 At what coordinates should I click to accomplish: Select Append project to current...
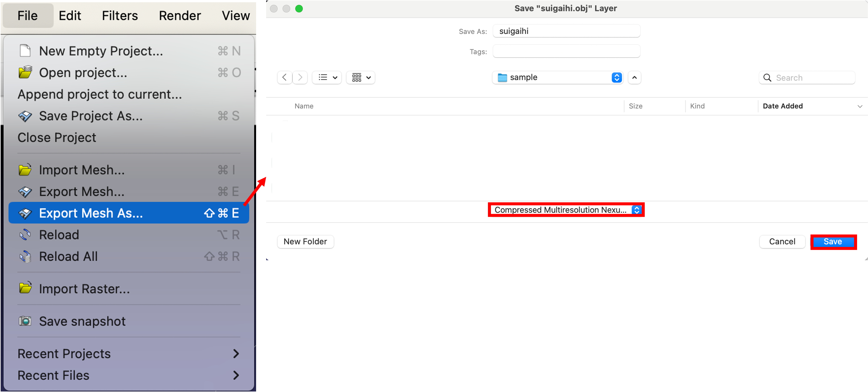[x=129, y=94]
